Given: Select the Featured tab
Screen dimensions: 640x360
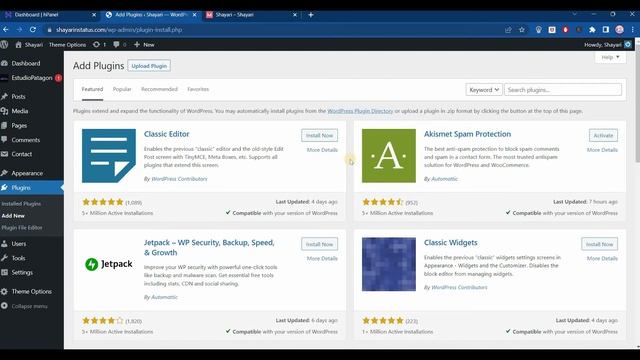Looking at the screenshot, I should tap(92, 89).
